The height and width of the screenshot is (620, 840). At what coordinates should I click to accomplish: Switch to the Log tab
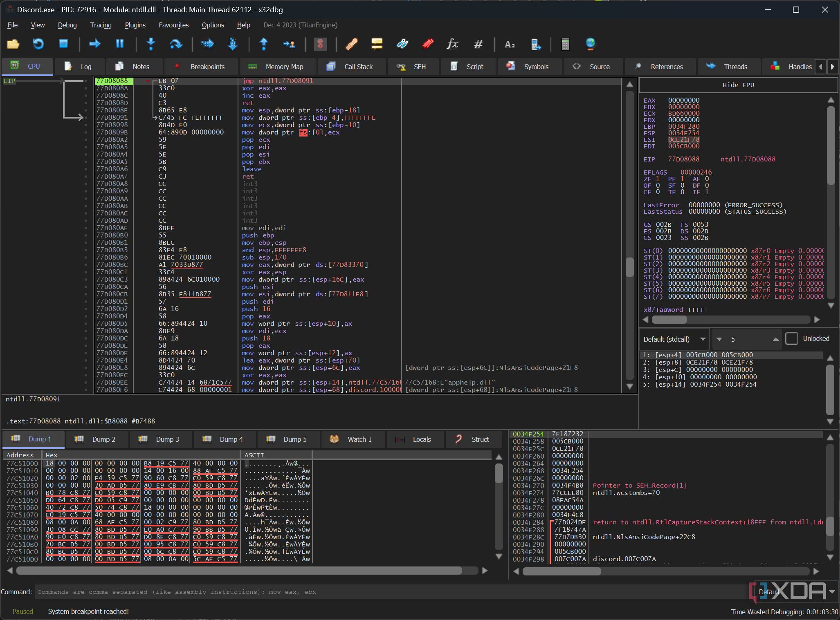click(79, 67)
